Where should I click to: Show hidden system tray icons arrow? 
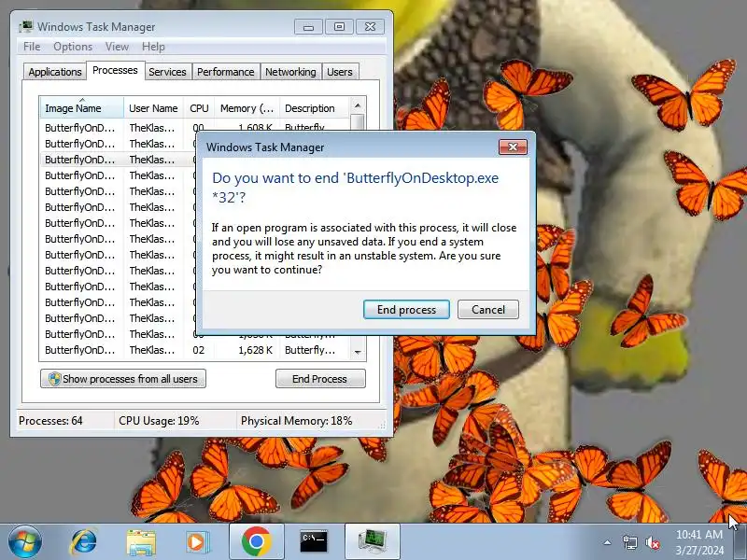tap(608, 542)
